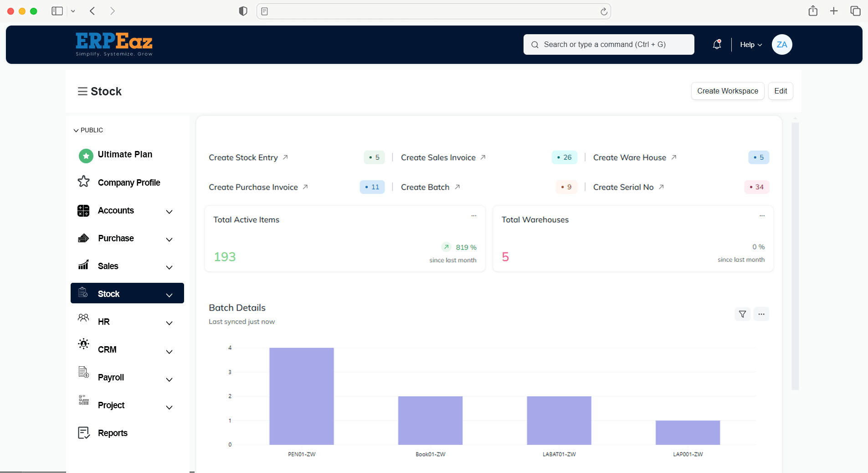Click the notification bell icon

(717, 44)
